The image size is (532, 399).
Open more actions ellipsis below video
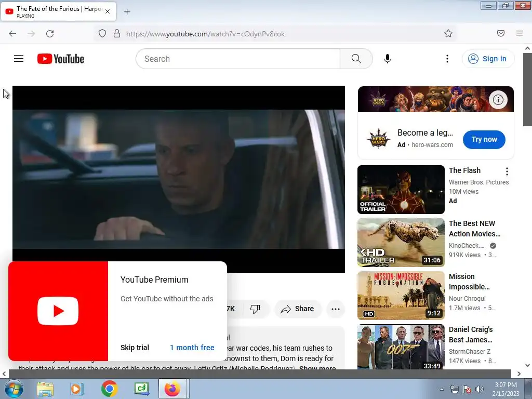[x=336, y=309]
